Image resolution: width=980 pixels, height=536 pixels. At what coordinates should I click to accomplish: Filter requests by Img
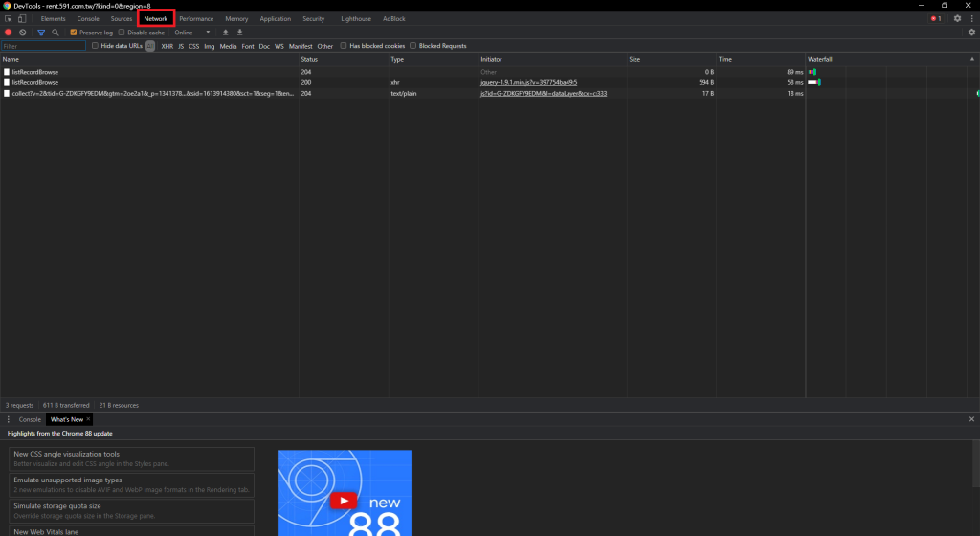click(209, 46)
